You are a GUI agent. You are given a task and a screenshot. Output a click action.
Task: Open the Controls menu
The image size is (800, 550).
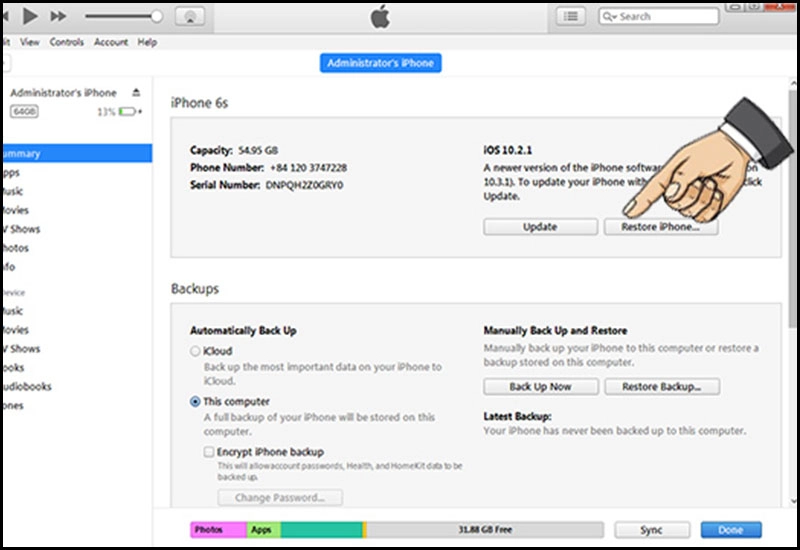(67, 42)
